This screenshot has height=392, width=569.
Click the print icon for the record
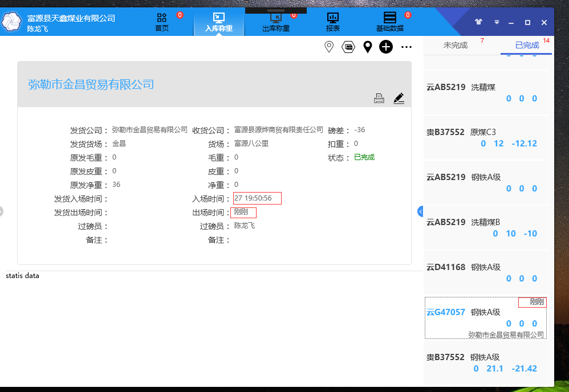pyautogui.click(x=379, y=98)
